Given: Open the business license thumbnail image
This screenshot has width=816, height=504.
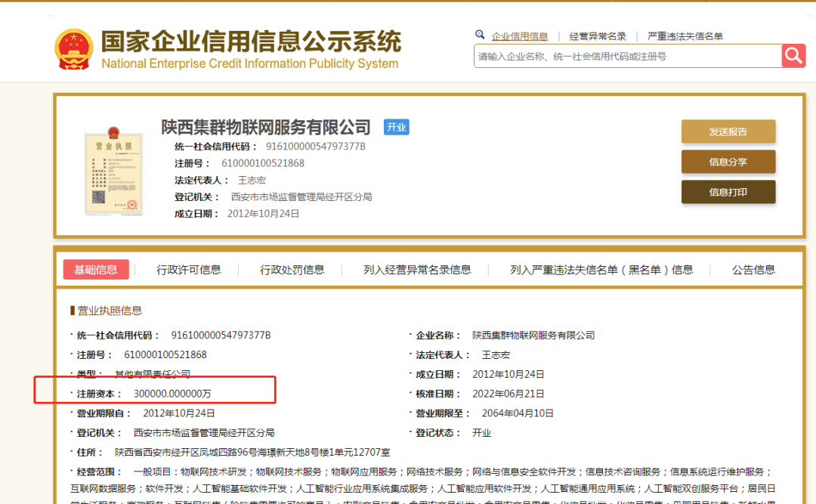Looking at the screenshot, I should 113,171.
